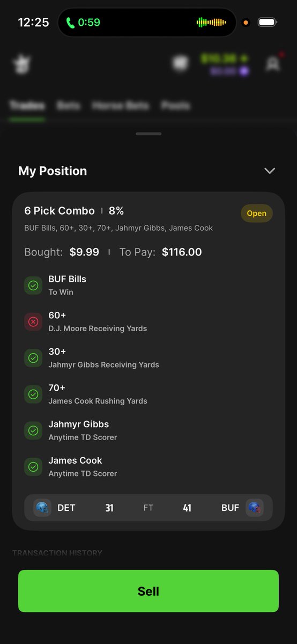
Task: Open the account profile icon
Action: 273,64
